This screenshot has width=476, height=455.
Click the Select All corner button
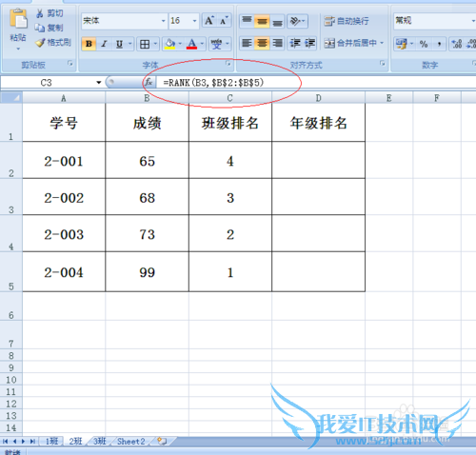tap(11, 98)
